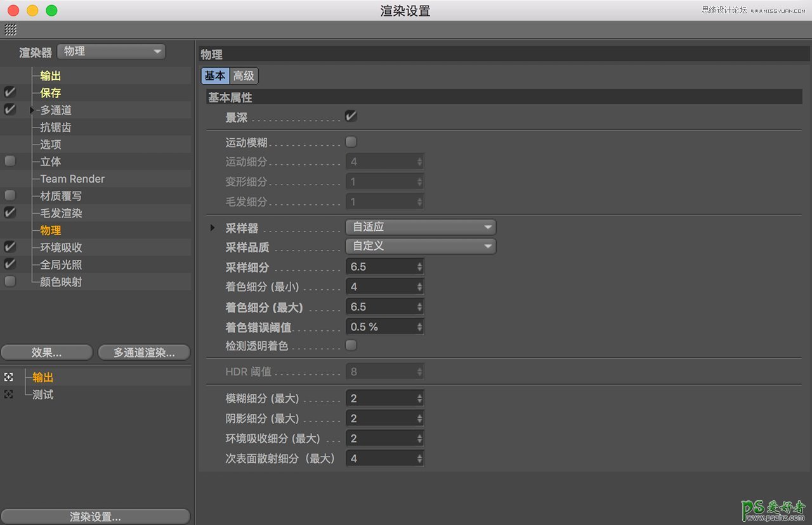The height and width of the screenshot is (525, 812).
Task: Select 保存 in the settings list
Action: (50, 93)
